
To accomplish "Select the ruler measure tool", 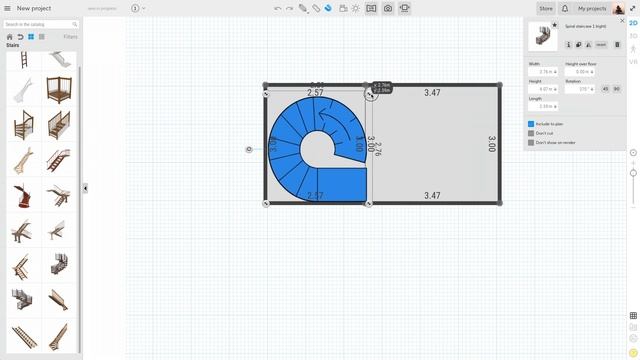I will click(x=316, y=8).
